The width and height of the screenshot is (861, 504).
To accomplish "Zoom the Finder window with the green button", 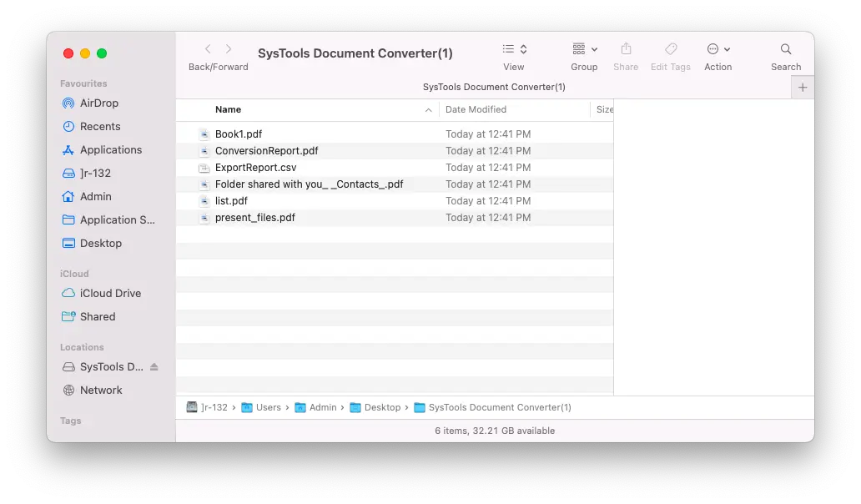I will click(102, 53).
